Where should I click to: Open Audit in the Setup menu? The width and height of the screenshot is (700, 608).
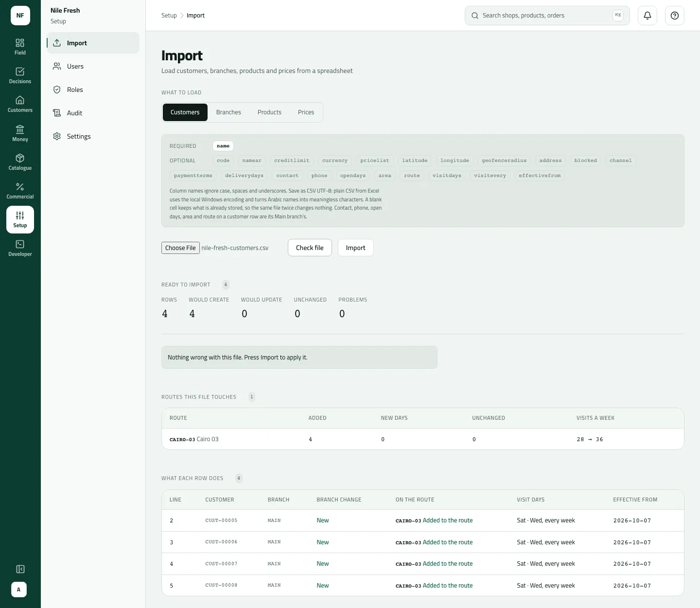93,113
